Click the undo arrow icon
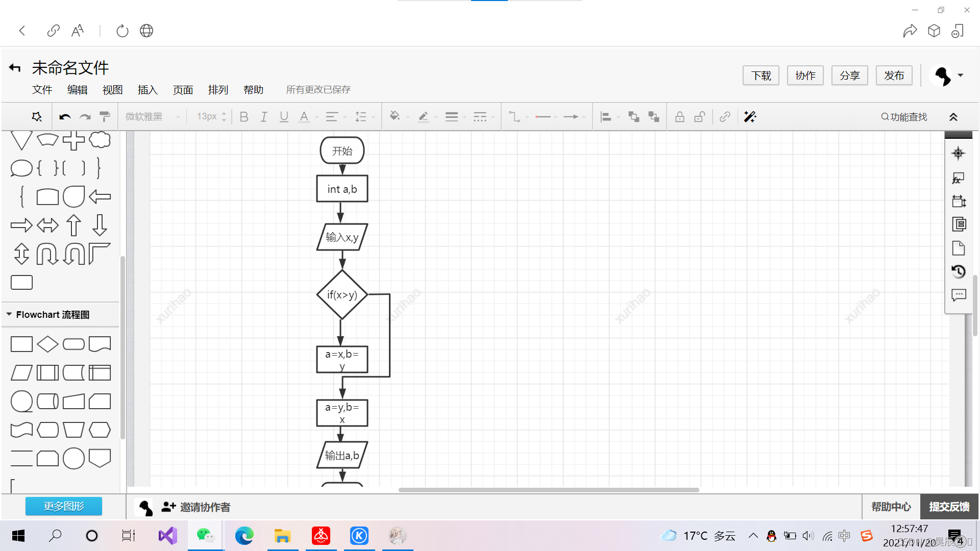980x551 pixels. coord(65,117)
